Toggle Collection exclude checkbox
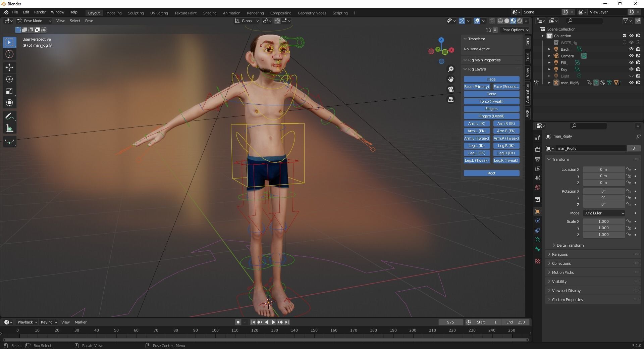This screenshot has height=349, width=644. 624,36
